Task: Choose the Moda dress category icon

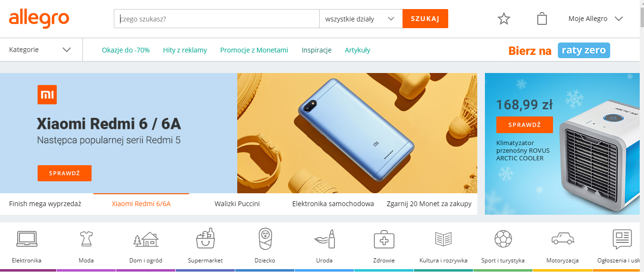Action: [x=86, y=239]
